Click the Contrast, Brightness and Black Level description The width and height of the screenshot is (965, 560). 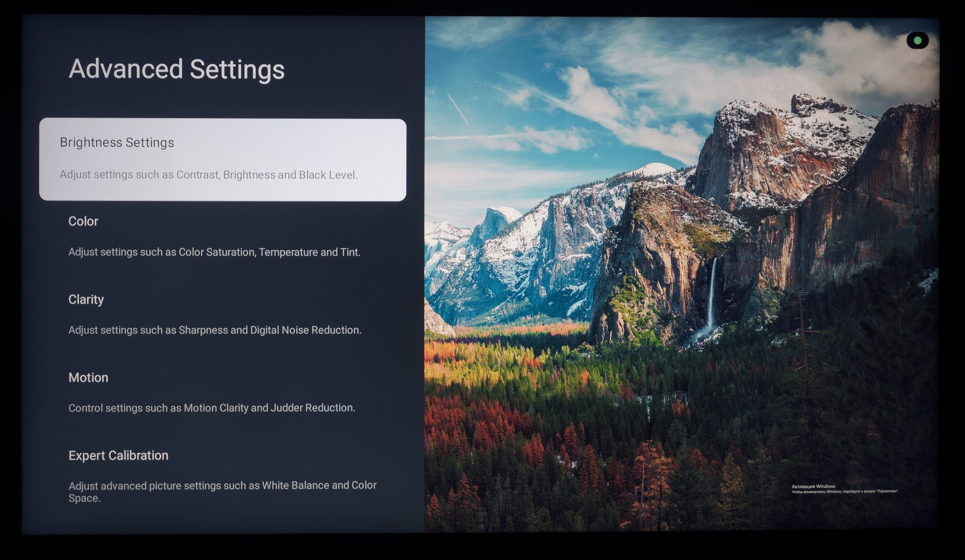click(x=208, y=175)
